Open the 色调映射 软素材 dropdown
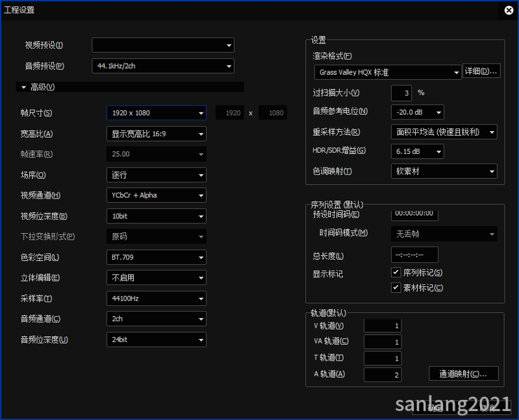The height and width of the screenshot is (420, 519). tap(444, 171)
